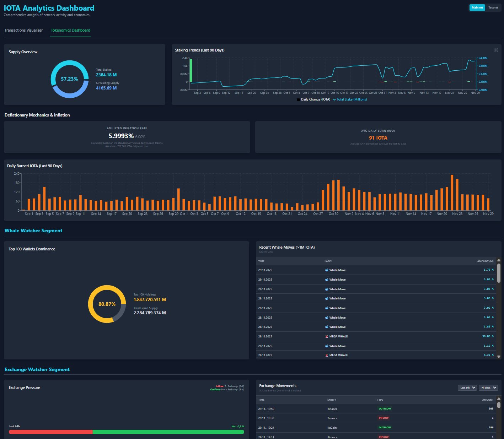Open the Transactions Visualizer tab

coord(23,30)
